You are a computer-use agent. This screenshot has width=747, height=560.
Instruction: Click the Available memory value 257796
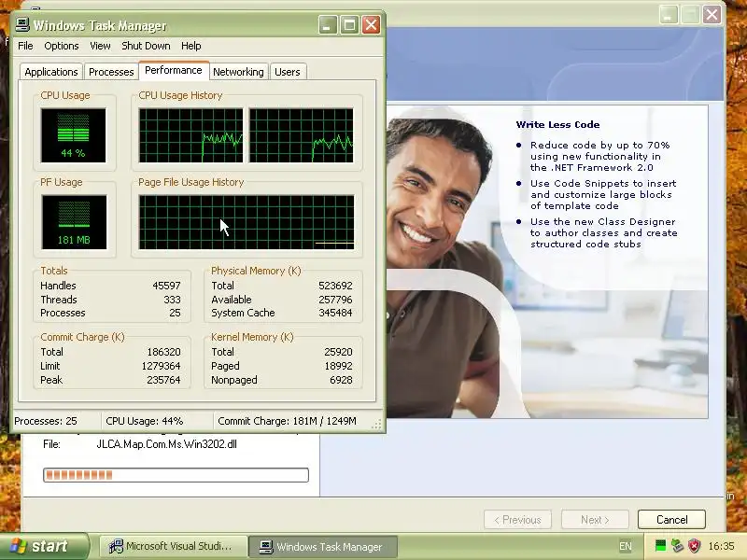(x=335, y=300)
